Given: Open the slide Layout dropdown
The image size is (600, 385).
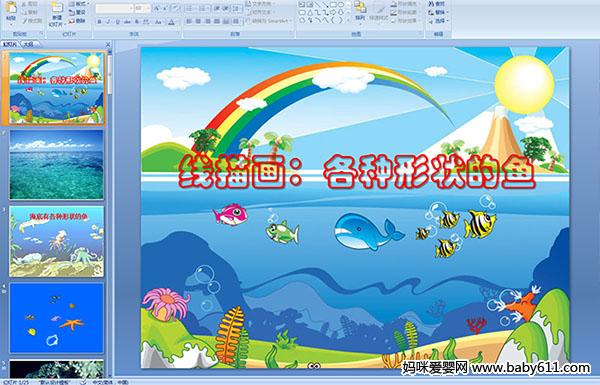Looking at the screenshot, I should pyautogui.click(x=78, y=4).
